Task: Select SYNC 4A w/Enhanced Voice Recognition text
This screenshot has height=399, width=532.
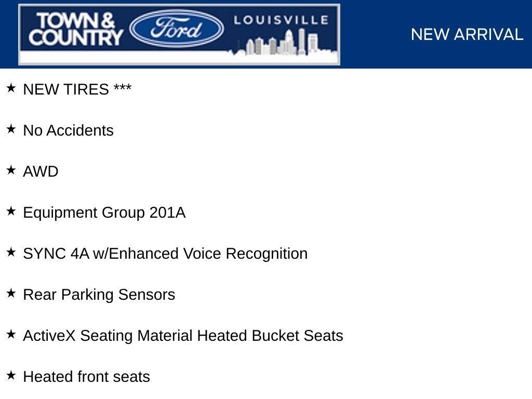Action: pyautogui.click(x=165, y=254)
